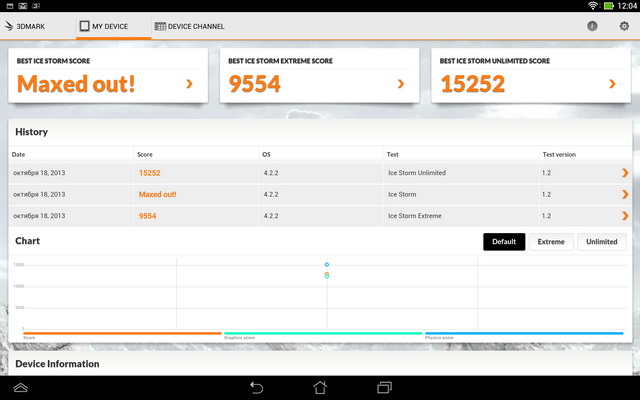
Task: Switch the chart to Unlimited
Action: pos(602,242)
